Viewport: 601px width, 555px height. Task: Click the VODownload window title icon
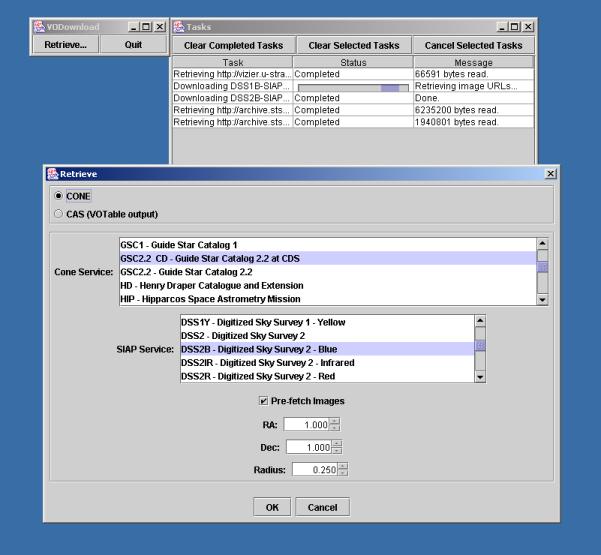coord(39,25)
